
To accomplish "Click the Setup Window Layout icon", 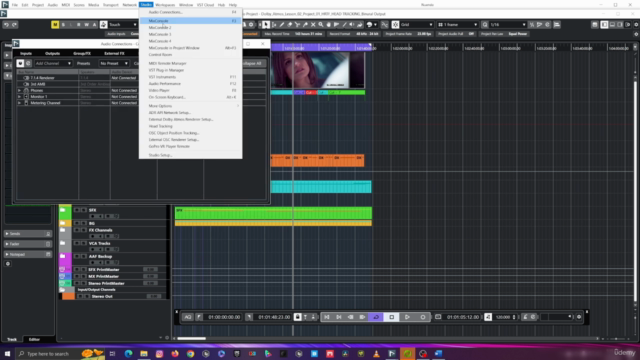I will click(595, 24).
